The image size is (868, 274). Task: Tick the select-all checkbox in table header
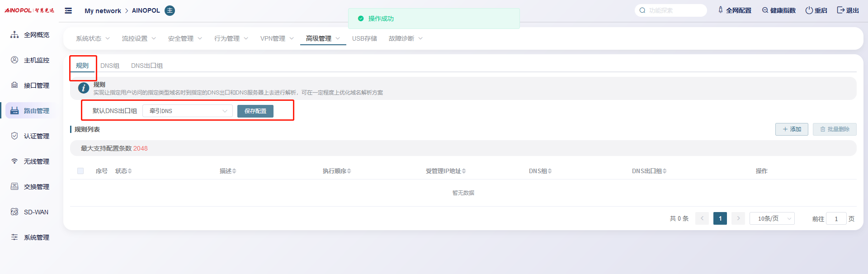(x=80, y=171)
